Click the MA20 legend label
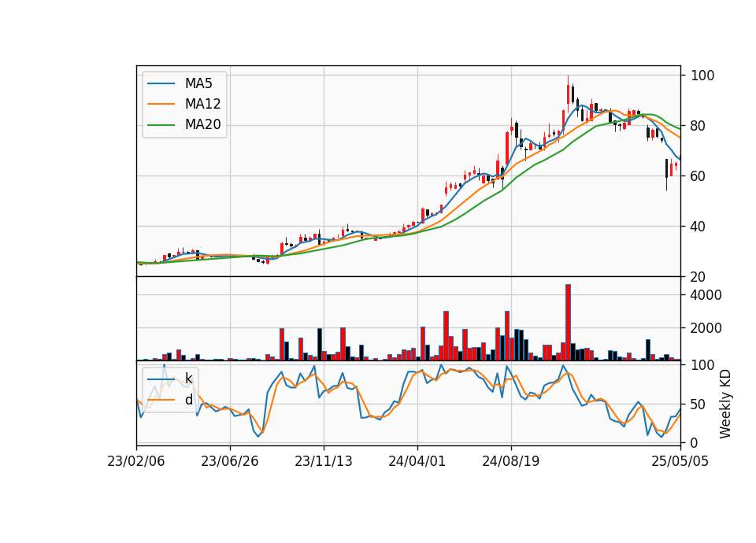Image resolution: width=756 pixels, height=543 pixels. point(202,125)
